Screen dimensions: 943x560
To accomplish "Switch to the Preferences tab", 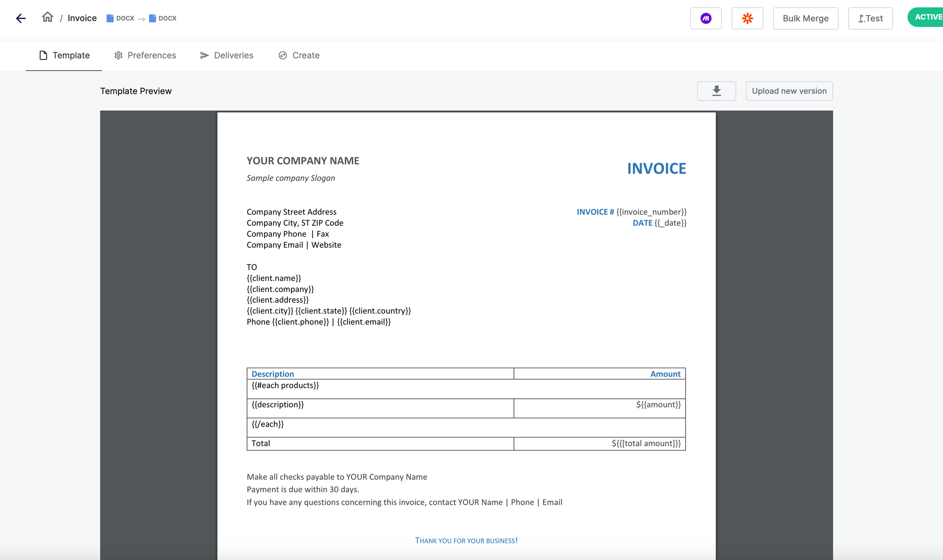I will 151,55.
